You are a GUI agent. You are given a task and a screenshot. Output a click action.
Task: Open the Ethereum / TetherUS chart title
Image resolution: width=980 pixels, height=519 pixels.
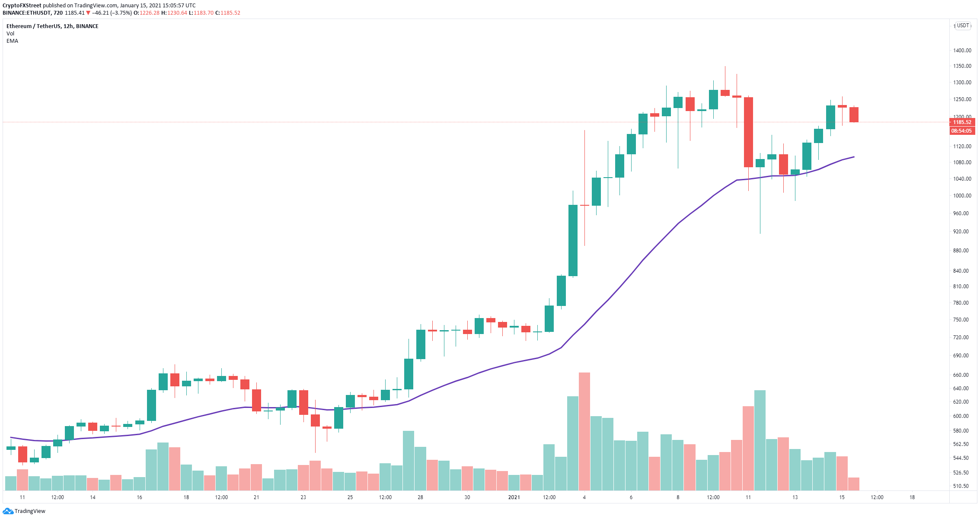coord(52,26)
